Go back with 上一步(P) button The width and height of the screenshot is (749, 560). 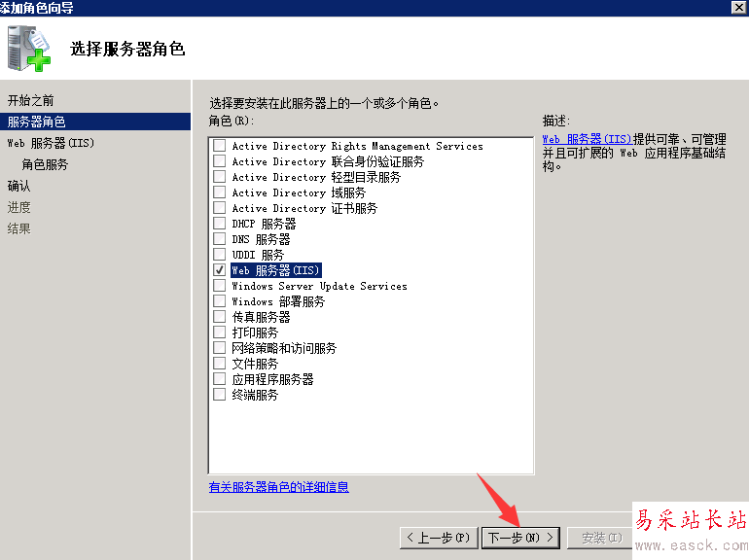(x=439, y=538)
